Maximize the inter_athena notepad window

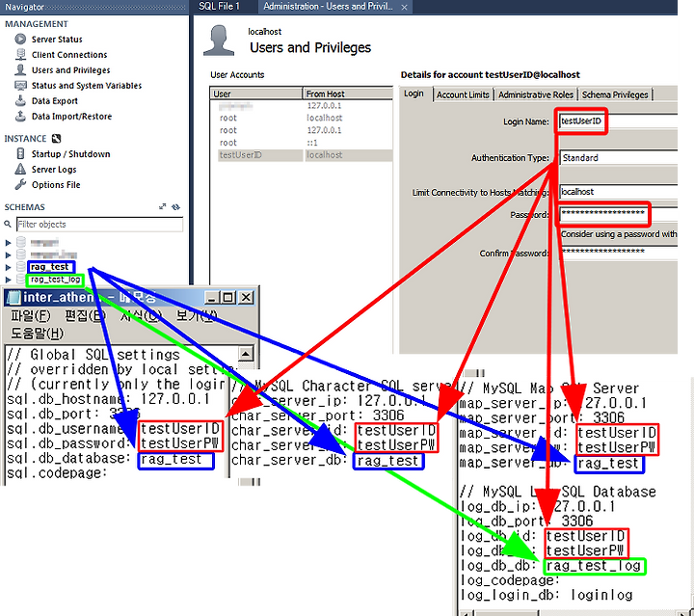(x=227, y=297)
